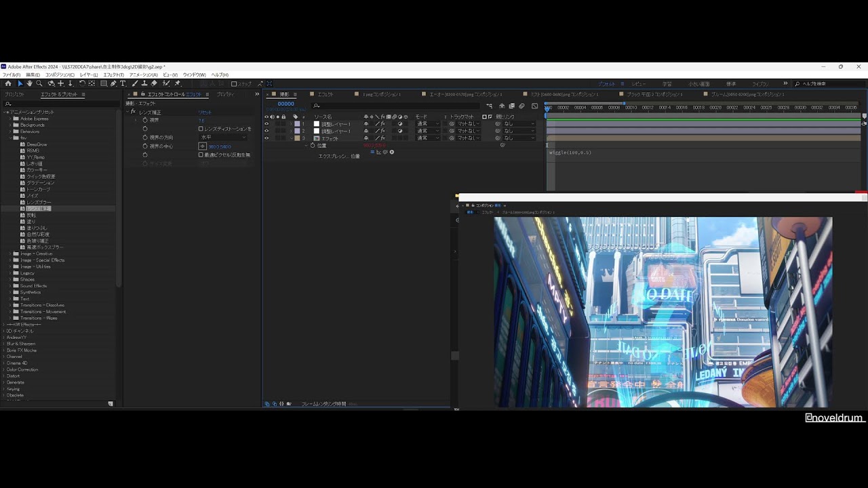Viewport: 868px width, 488px height.
Task: Expand layer 1 調整レイヤー properties
Action: point(292,124)
